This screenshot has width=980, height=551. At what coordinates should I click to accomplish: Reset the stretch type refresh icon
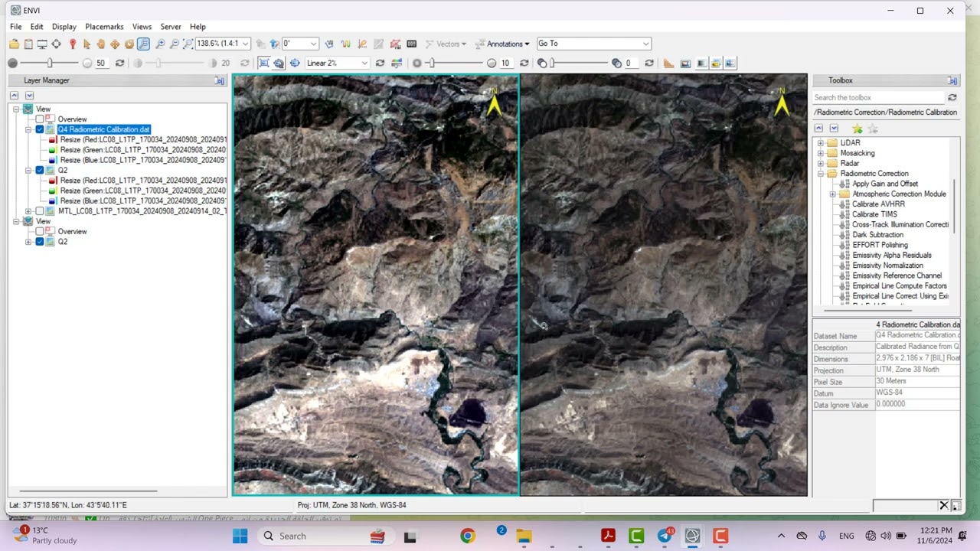tap(380, 64)
